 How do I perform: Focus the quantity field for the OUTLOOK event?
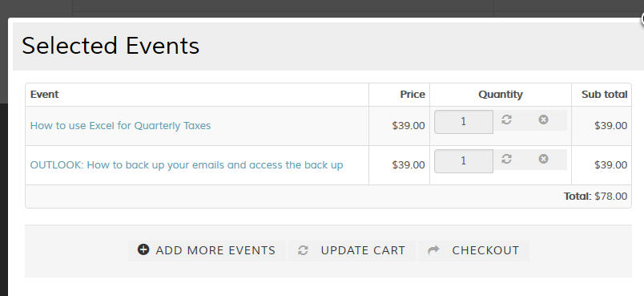(x=464, y=161)
